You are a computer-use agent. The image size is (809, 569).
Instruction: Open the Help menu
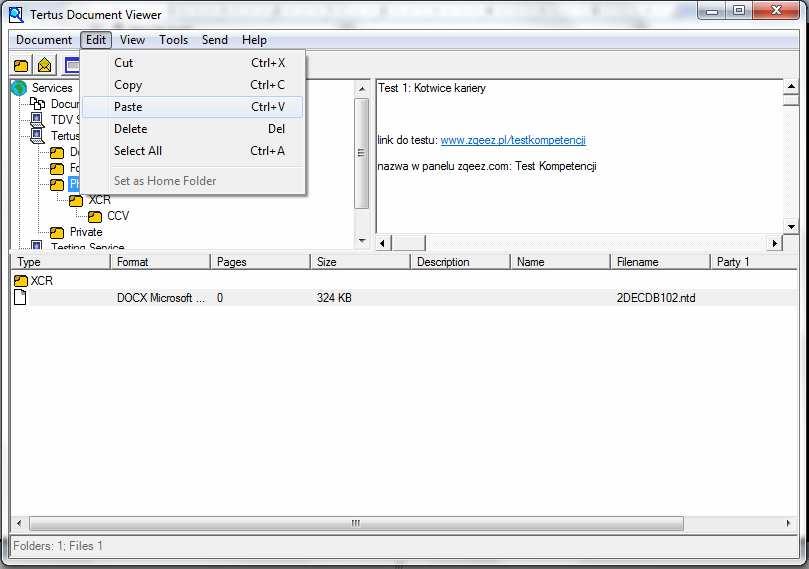[254, 40]
